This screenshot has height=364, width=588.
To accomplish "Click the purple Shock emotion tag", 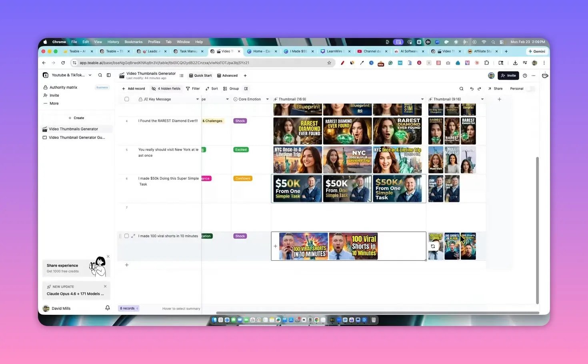I will point(240,236).
